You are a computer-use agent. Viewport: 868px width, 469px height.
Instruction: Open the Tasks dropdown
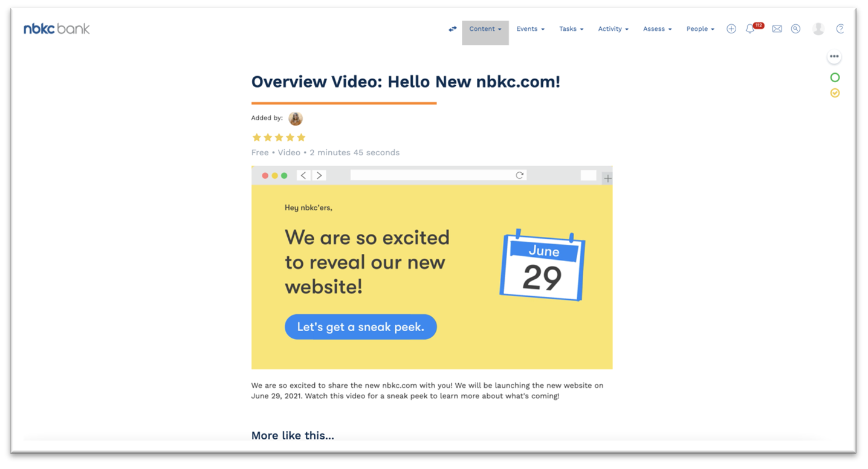571,28
